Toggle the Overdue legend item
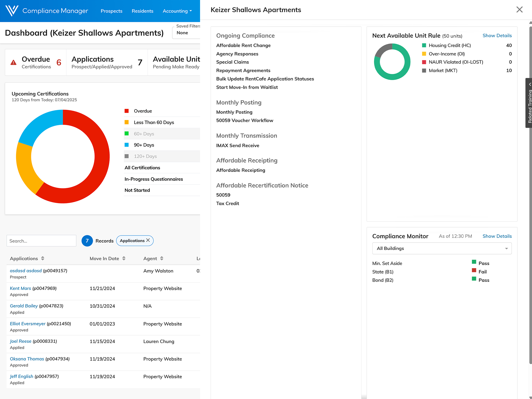The height and width of the screenshot is (399, 532). coord(143,111)
